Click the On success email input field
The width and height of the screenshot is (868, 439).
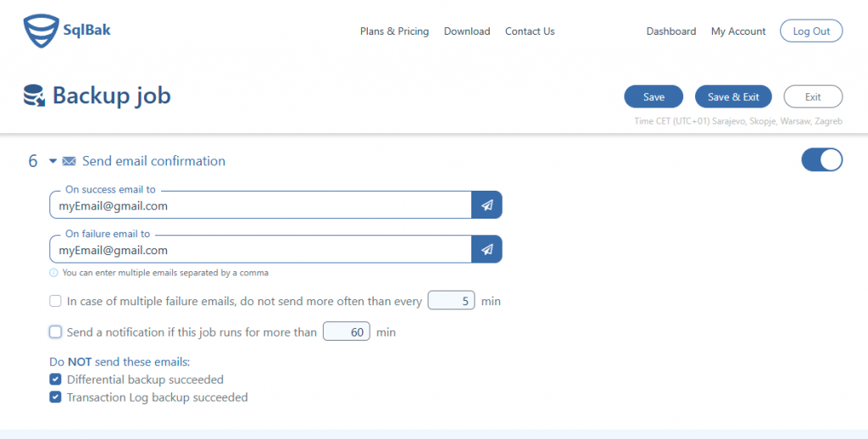tap(260, 205)
